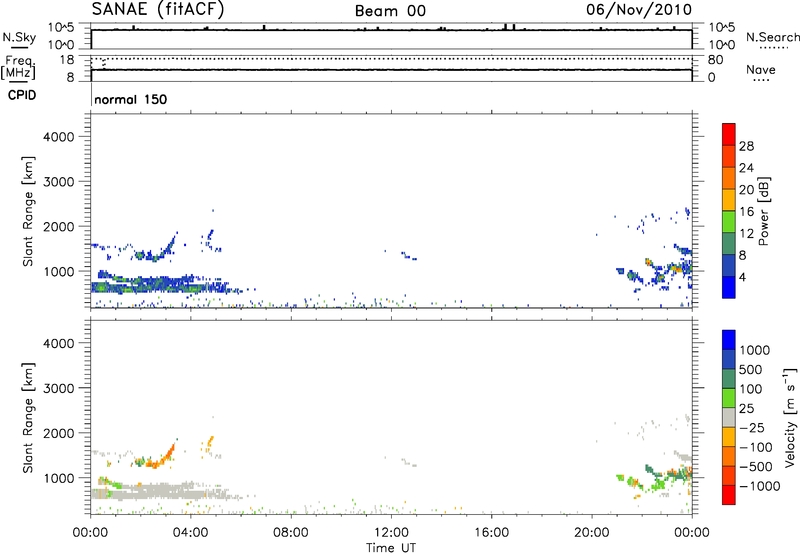Click the '-500' velocity colorbar value
Viewport: 800px width, 554px height.
click(x=755, y=467)
